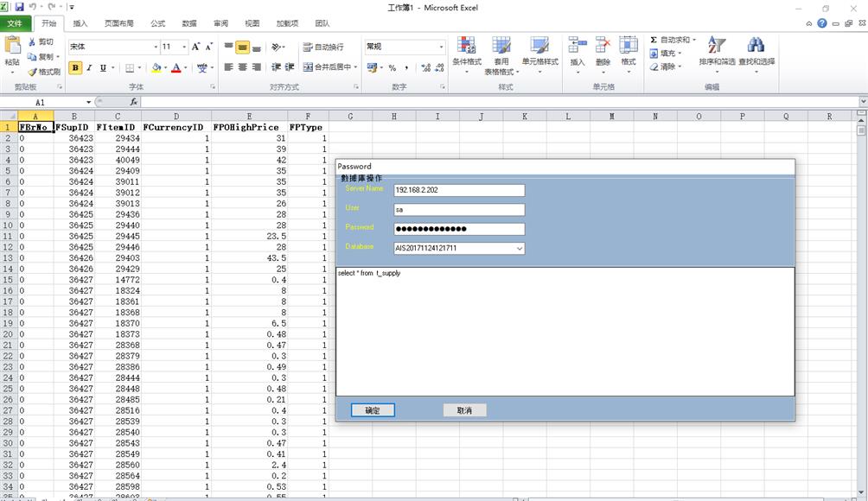This screenshot has height=501, width=868.
Task: Click the 确定 confirm button
Action: (x=373, y=410)
